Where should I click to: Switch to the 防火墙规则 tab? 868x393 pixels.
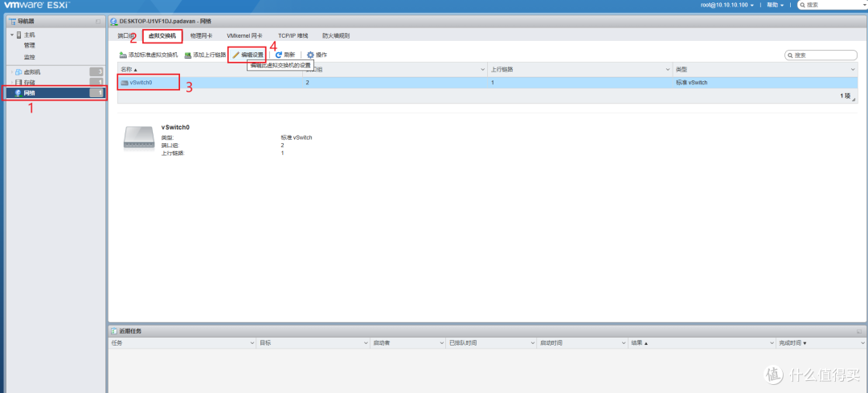pos(335,36)
